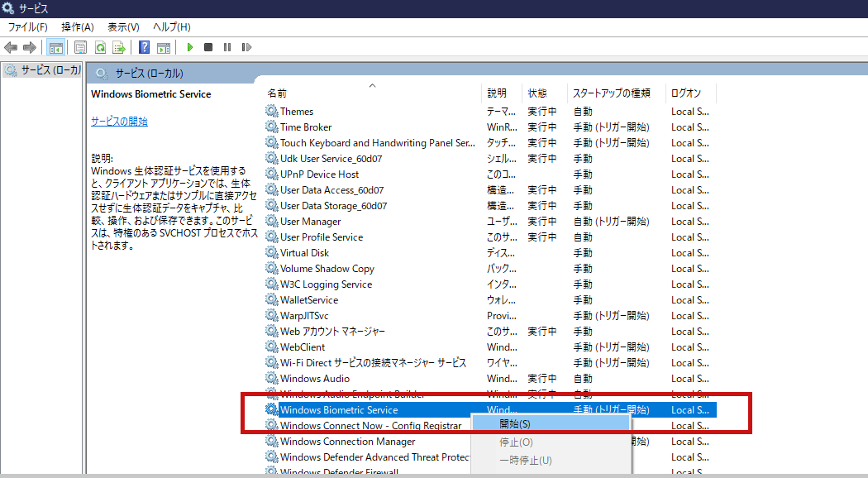Screen dimensions: 868x478
Task: Restart the service with restart icon
Action: (x=246, y=48)
